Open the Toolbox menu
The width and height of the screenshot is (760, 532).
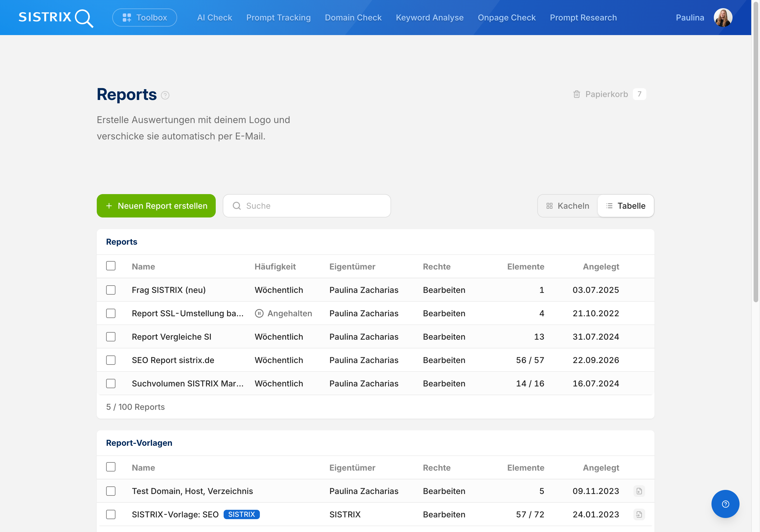pos(145,18)
